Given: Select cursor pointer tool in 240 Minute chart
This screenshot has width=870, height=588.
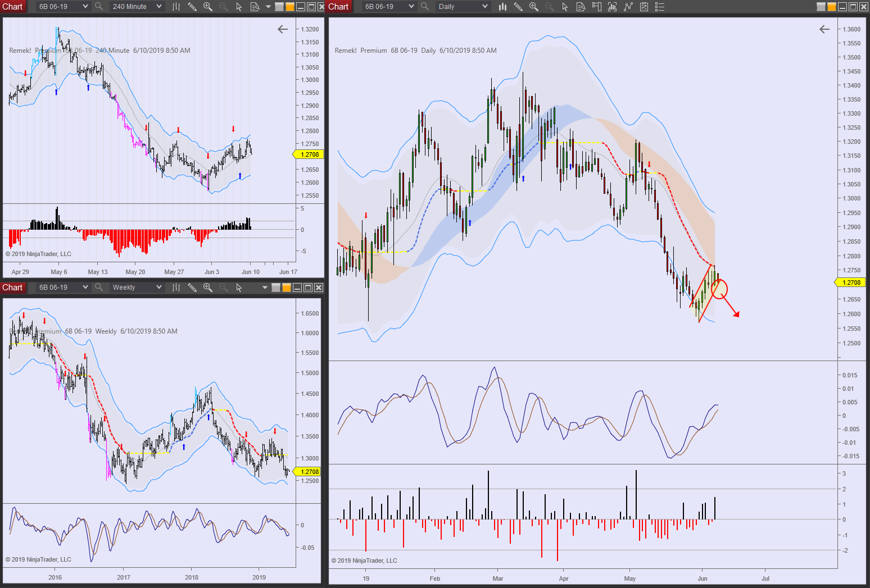Looking at the screenshot, I should coord(239,6).
